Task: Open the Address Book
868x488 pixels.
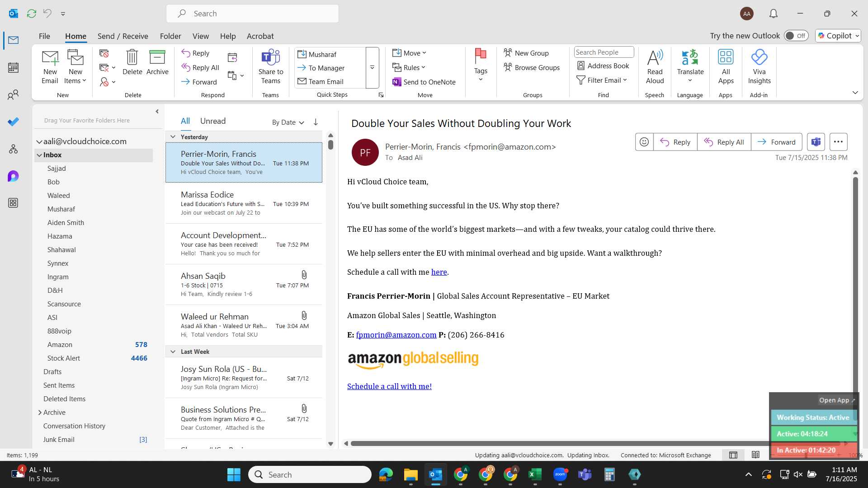Action: tap(603, 66)
